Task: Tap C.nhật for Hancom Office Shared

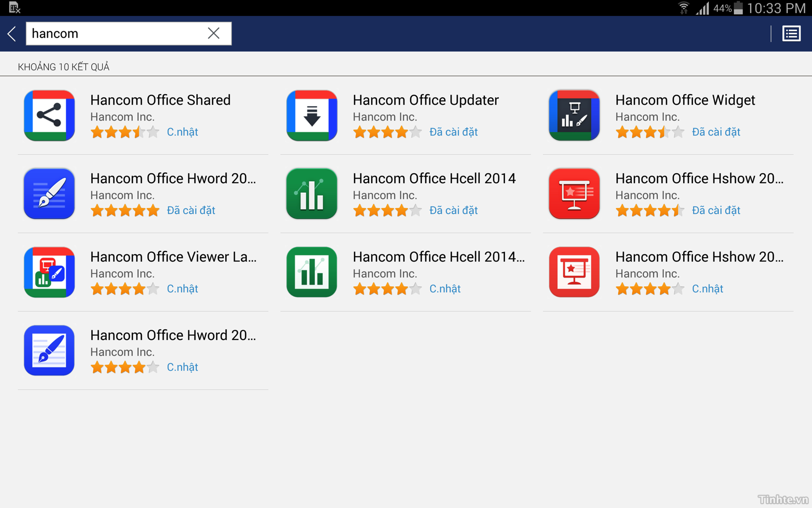Action: (x=182, y=132)
